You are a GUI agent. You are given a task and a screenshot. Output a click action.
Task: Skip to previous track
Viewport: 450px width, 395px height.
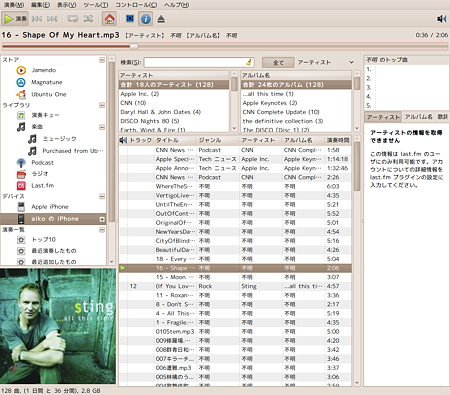pos(36,19)
